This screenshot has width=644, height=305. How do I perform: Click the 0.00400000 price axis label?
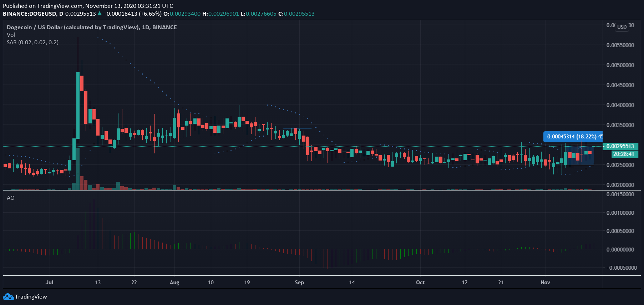point(620,105)
